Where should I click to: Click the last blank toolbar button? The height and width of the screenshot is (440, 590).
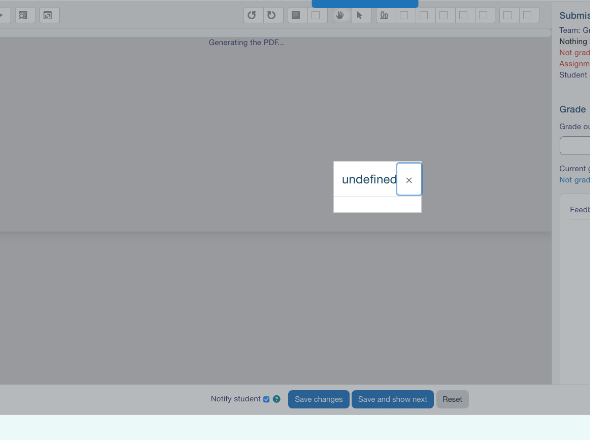(528, 15)
